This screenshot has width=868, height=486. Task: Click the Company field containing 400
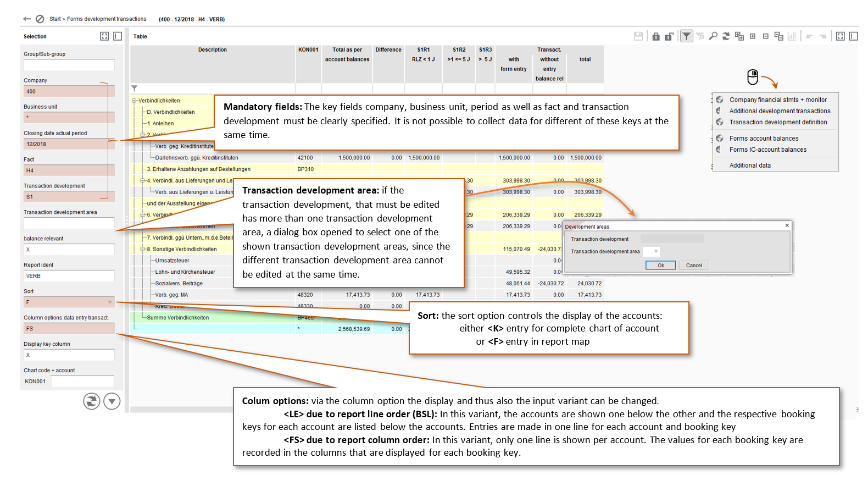[x=69, y=91]
